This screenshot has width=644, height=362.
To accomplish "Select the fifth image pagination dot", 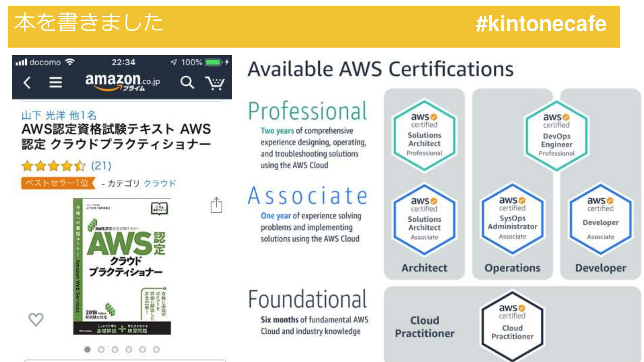I will [x=143, y=350].
